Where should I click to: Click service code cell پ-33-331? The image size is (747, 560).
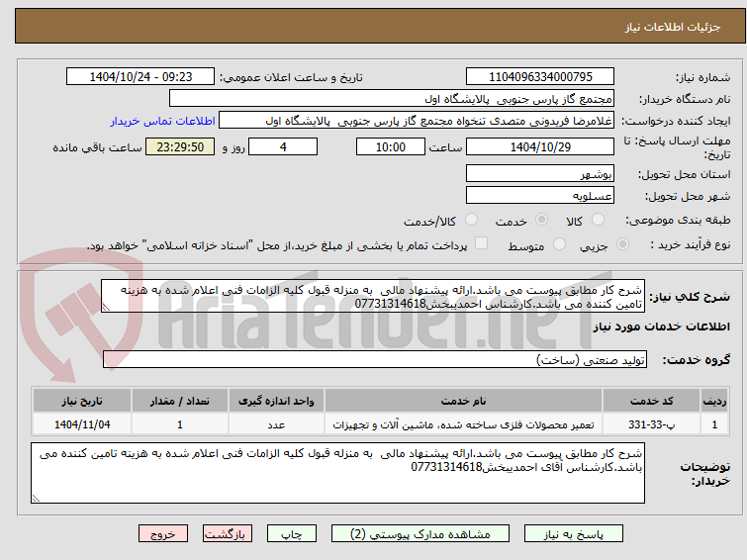click(651, 424)
